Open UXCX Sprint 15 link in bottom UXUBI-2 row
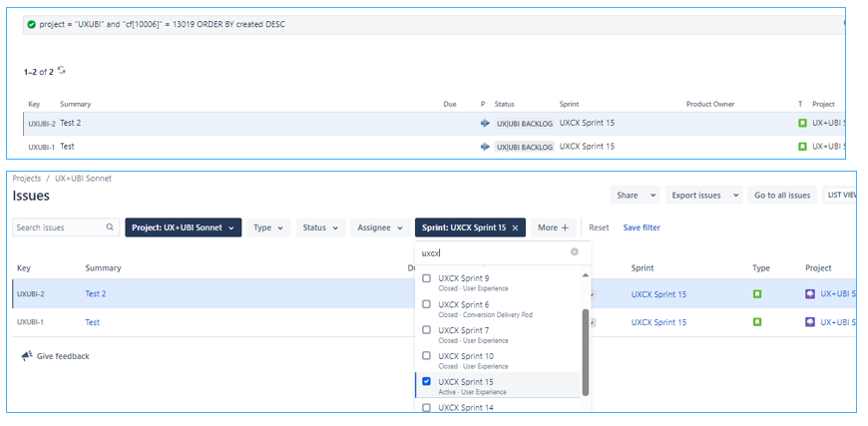This screenshot has height=426, width=868. (x=658, y=294)
